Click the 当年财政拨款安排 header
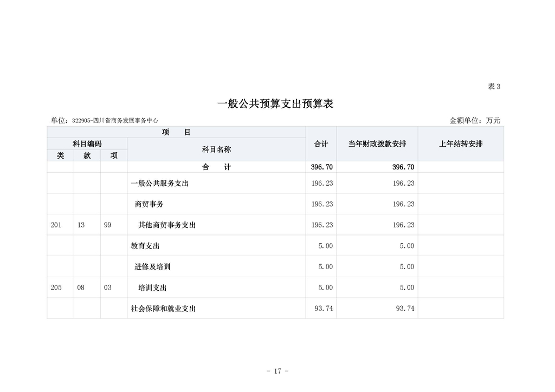This screenshot has width=555, height=392. coord(378,144)
